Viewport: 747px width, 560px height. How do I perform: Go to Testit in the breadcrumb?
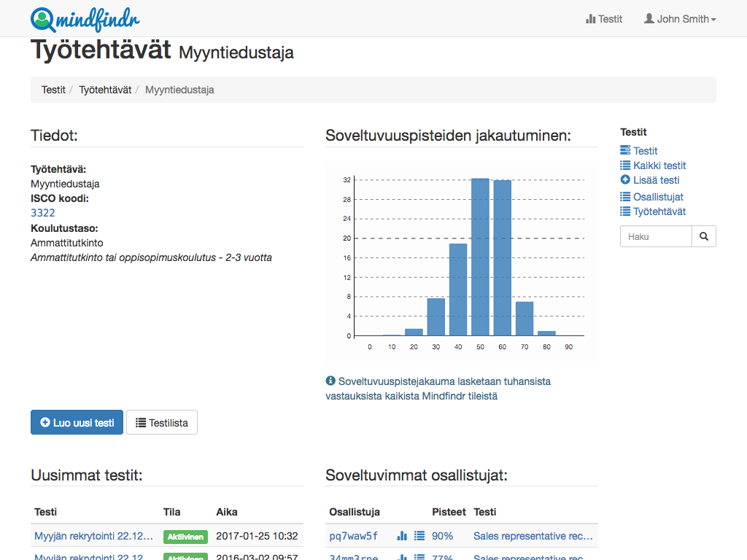pos(53,90)
